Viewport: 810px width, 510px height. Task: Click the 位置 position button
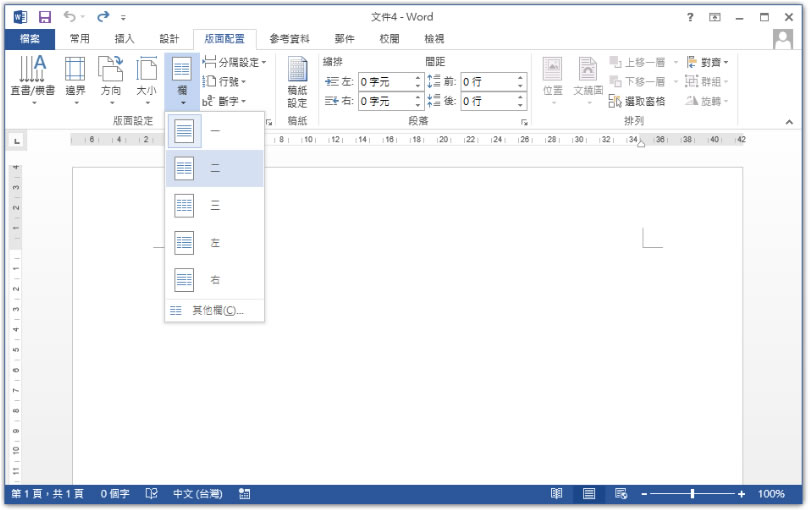click(x=553, y=80)
